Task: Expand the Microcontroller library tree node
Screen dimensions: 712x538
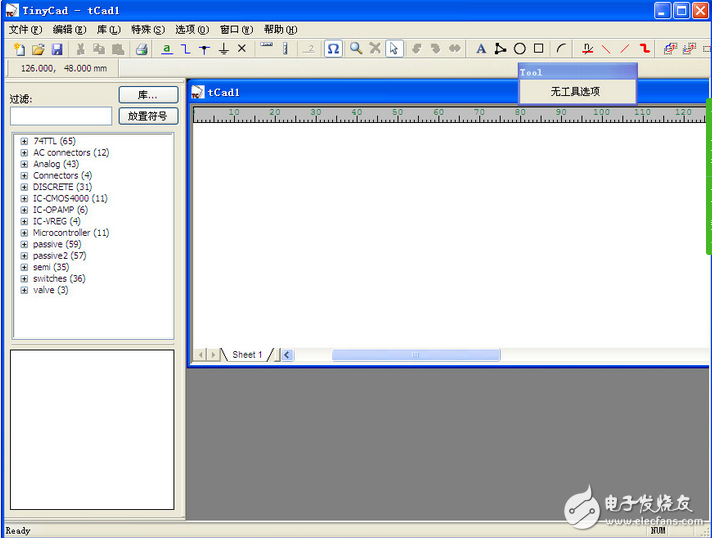Action: point(24,233)
